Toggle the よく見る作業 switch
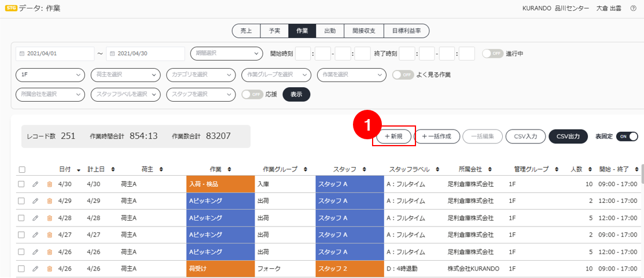Screen dimensions: 644x278 [403, 75]
